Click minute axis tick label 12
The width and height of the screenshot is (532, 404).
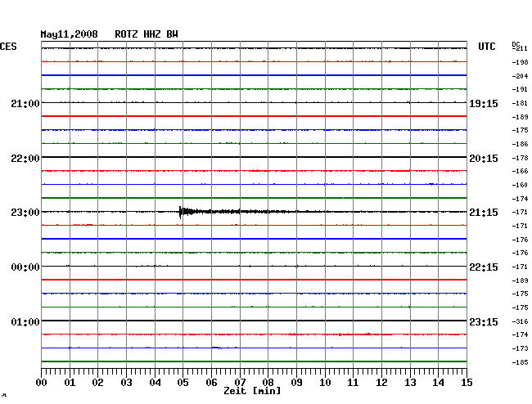[x=381, y=383]
